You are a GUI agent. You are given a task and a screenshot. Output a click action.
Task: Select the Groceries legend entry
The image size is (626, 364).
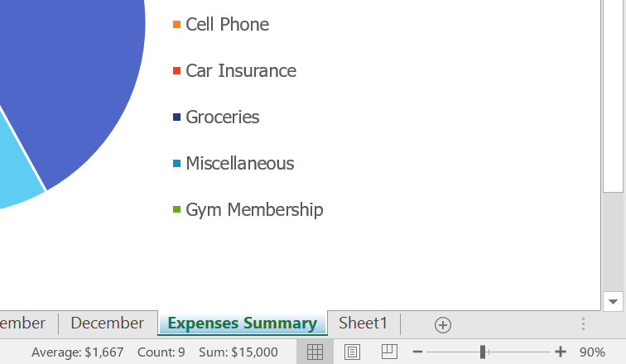[x=222, y=117]
